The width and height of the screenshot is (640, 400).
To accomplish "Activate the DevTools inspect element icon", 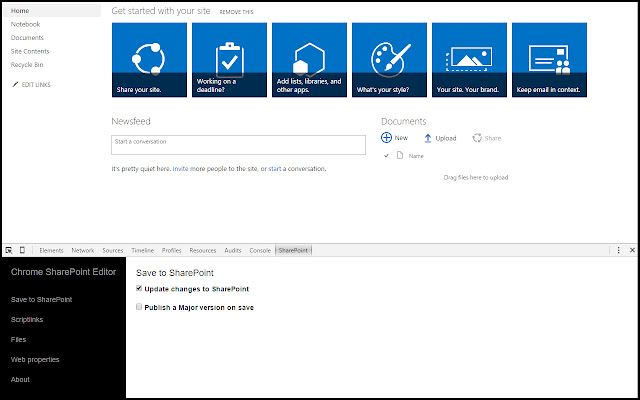I will [x=9, y=250].
